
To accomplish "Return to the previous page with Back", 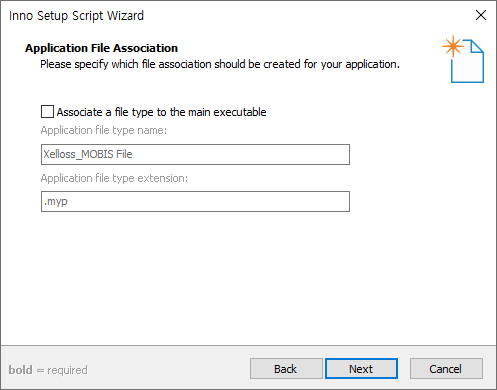I will (x=286, y=369).
